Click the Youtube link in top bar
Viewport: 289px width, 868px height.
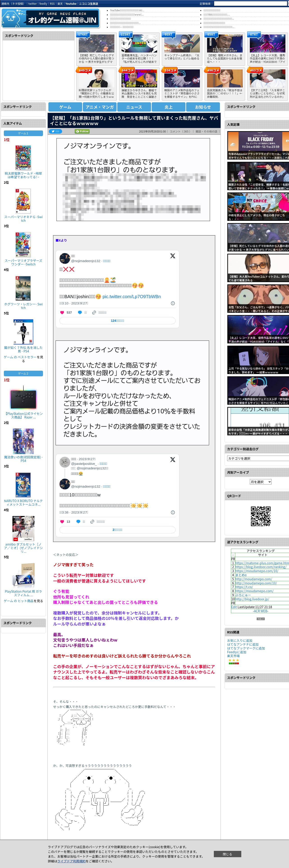coord(71,4)
